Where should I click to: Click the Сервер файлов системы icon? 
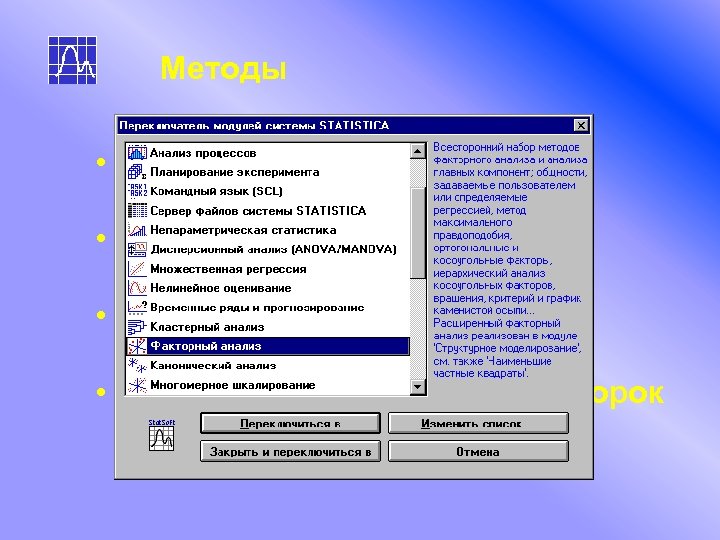(x=137, y=210)
